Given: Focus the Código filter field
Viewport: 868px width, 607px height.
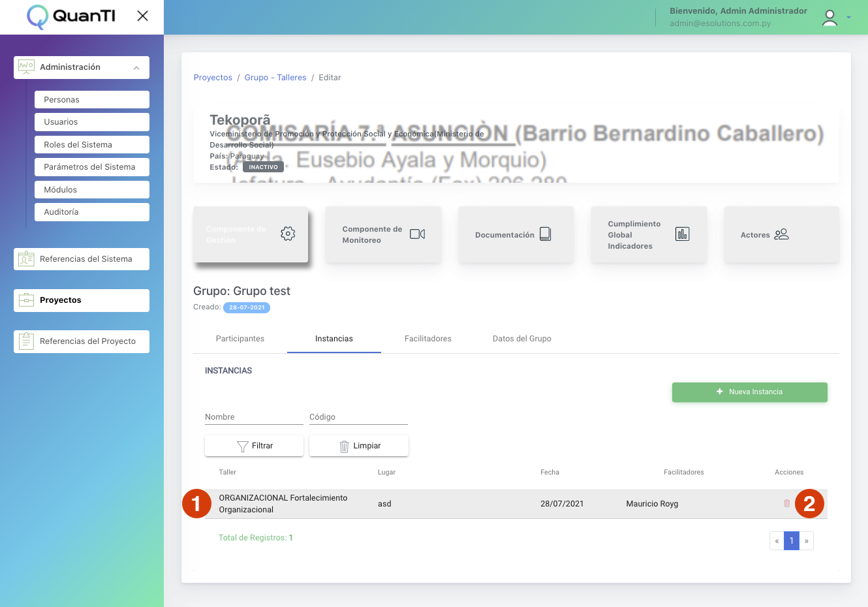Looking at the screenshot, I should (x=358, y=417).
